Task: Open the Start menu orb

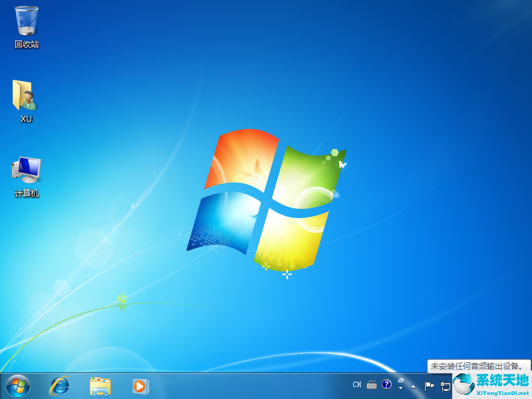Action: coord(15,386)
